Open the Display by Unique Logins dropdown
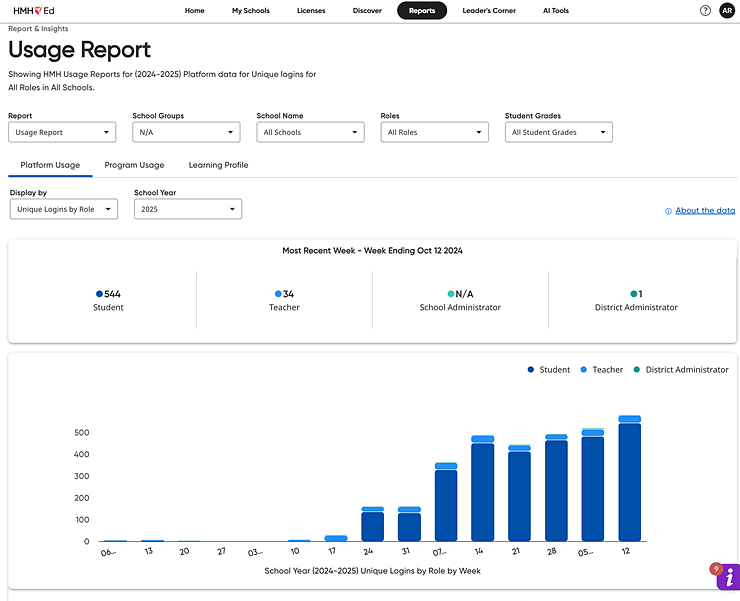 pos(64,209)
